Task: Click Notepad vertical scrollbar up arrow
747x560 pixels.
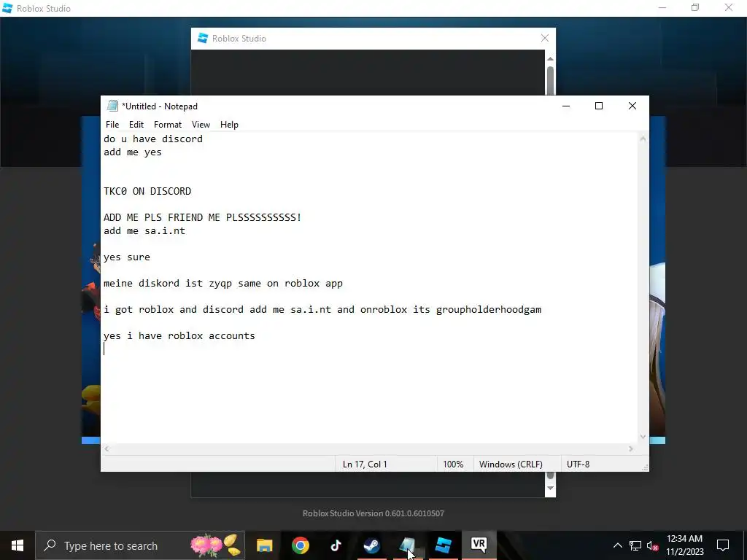Action: pos(643,139)
